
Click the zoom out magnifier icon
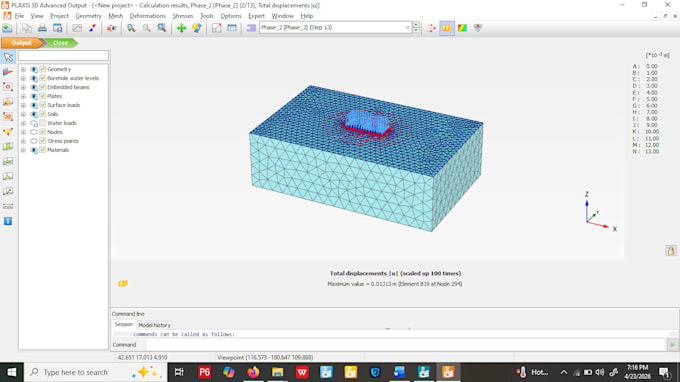click(x=147, y=28)
